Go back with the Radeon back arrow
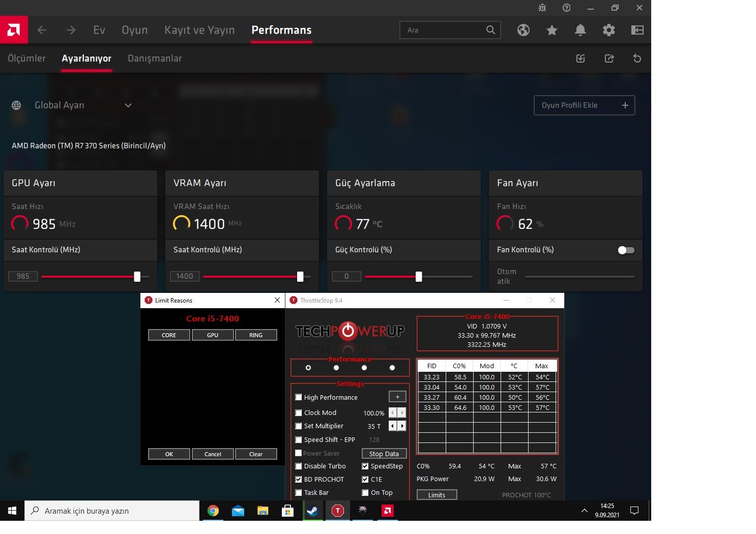Viewport: 756px width, 534px height. click(42, 31)
